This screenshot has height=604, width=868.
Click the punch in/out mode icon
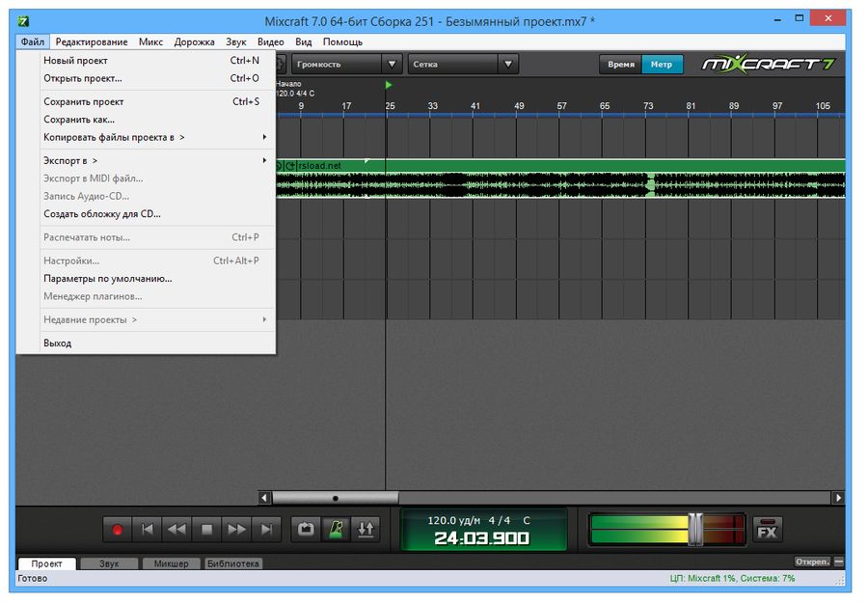[x=366, y=529]
